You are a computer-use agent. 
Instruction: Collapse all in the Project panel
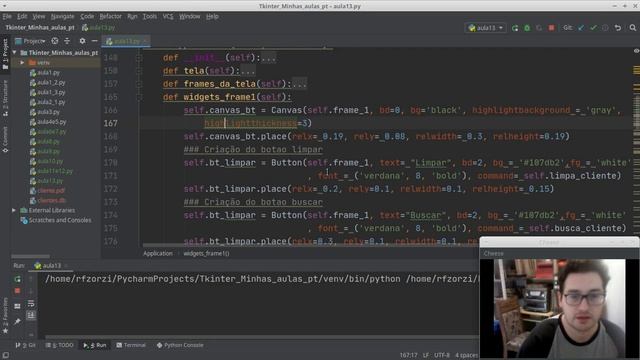[x=67, y=41]
